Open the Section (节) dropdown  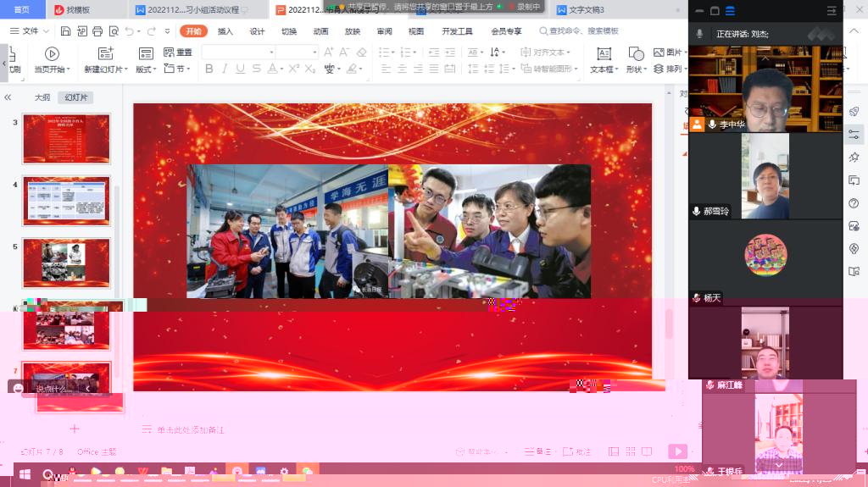click(x=177, y=69)
